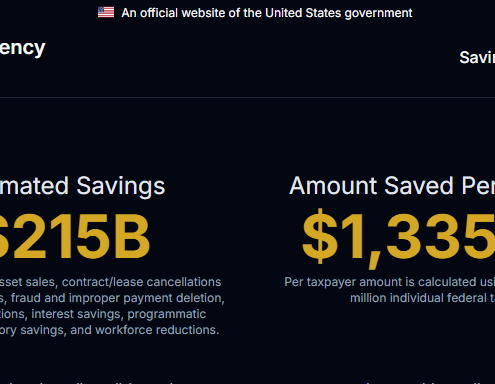The height and width of the screenshot is (384, 495).
Task: Open the Savings navigation item
Action: pyautogui.click(x=477, y=57)
